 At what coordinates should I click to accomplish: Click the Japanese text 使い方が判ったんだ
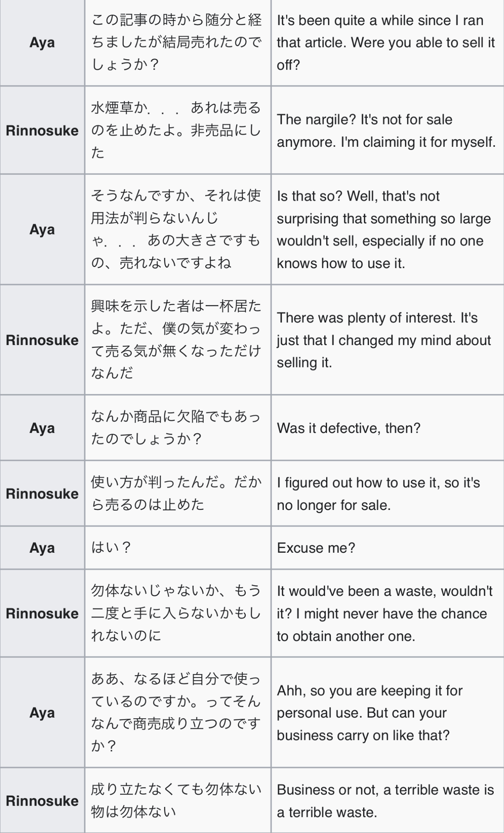176,493
